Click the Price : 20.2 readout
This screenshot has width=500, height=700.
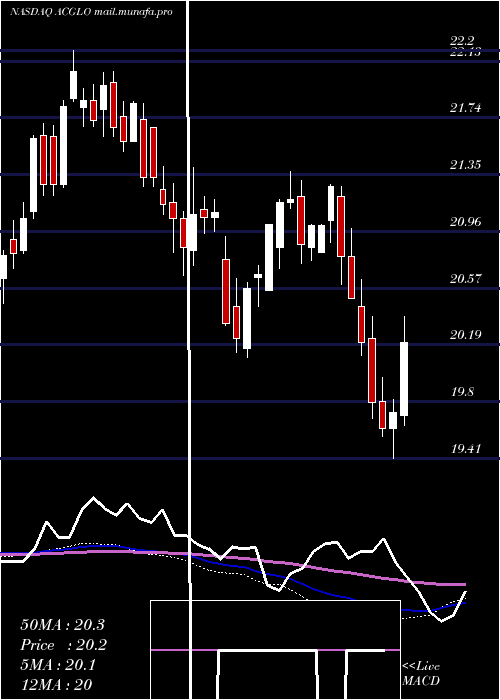[x=64, y=645]
